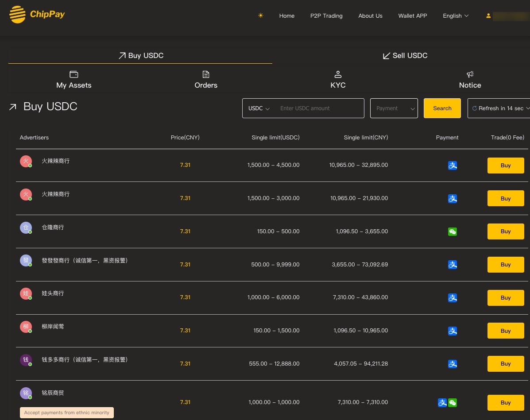The height and width of the screenshot is (420, 530).
Task: Open KYC person icon
Action: [x=338, y=74]
